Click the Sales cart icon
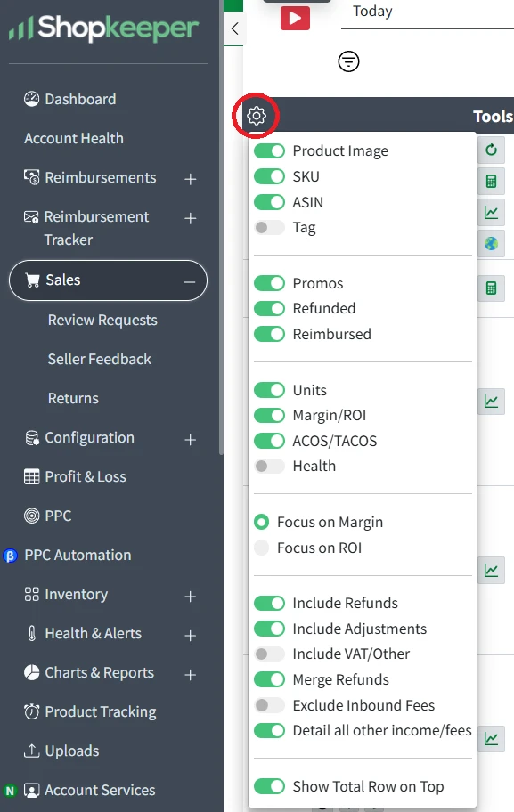This screenshot has height=812, width=514. point(33,280)
